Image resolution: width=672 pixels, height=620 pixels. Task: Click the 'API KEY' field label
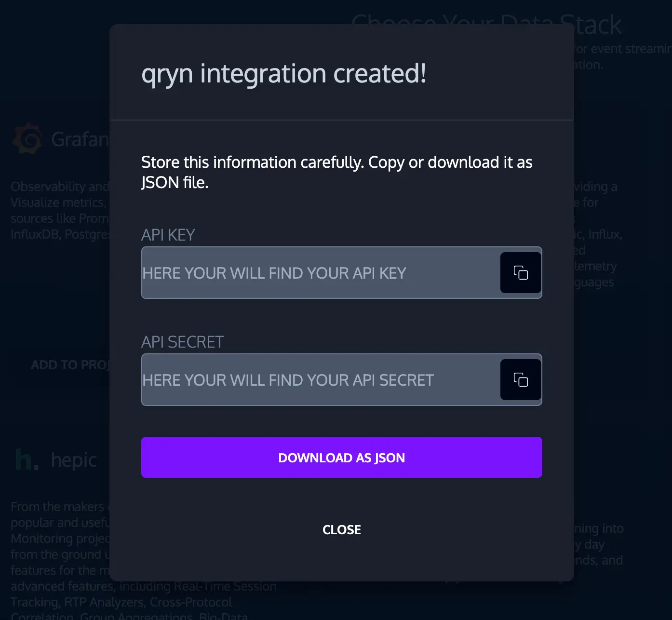168,235
